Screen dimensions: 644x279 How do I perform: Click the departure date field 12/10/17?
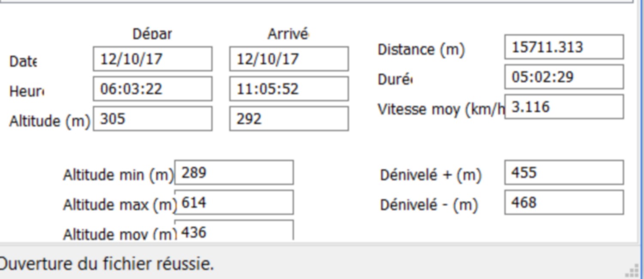(152, 59)
